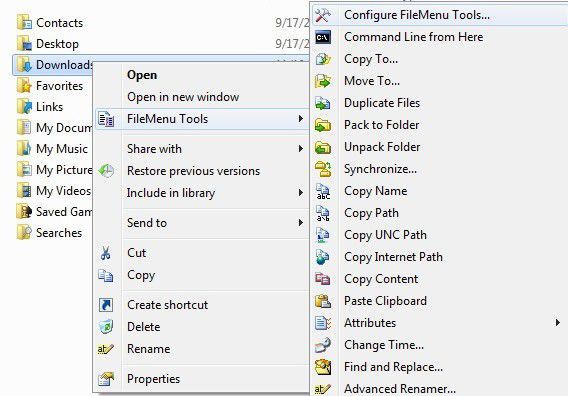
Task: Click the Delete recycle bin icon
Action: (x=106, y=327)
